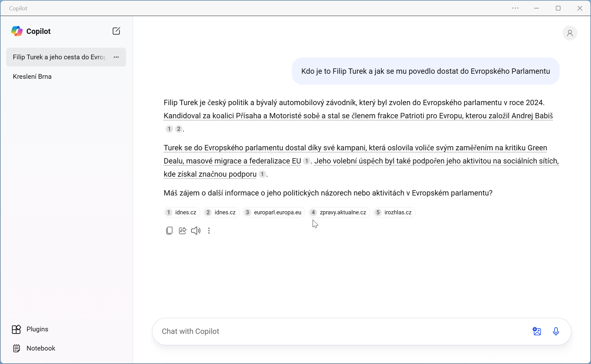Open the title bar more options menu

[515, 8]
